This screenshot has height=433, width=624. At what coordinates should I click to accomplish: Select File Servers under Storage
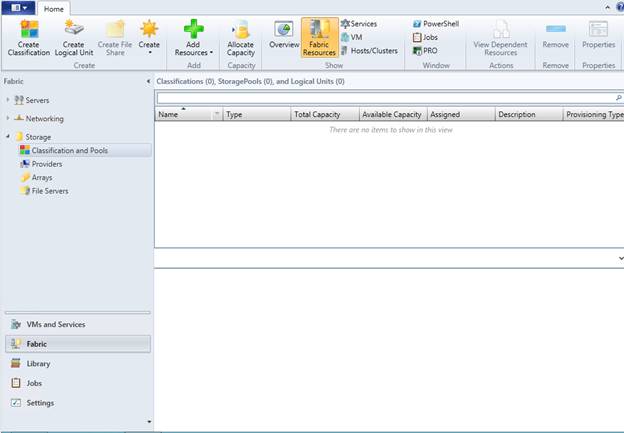(x=45, y=191)
